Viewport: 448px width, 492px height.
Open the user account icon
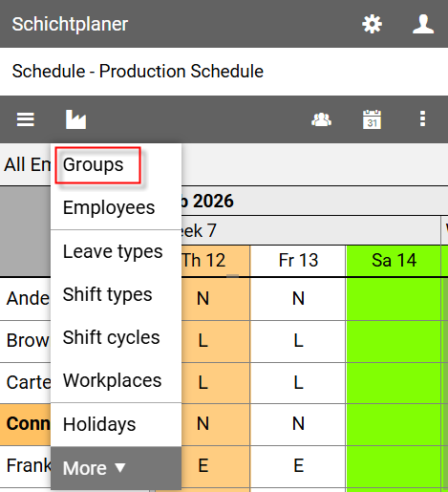[x=423, y=24]
